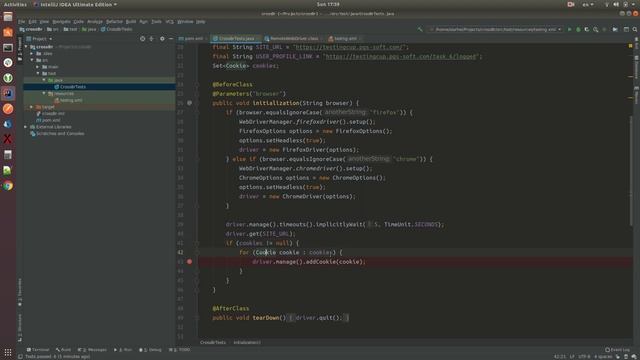Open the run configuration dropdown
This screenshot has width=640, height=360.
click(496, 29)
